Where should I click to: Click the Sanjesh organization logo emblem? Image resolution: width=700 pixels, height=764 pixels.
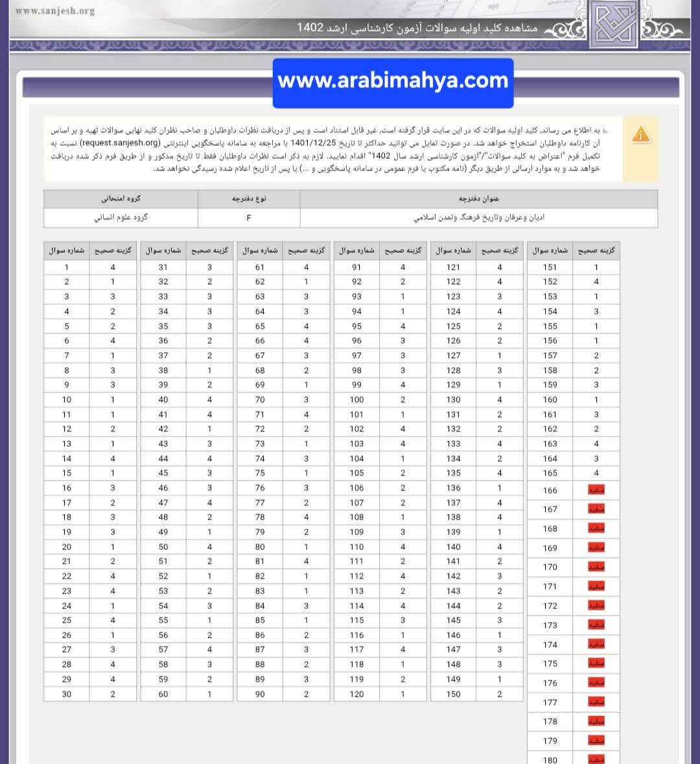(613, 24)
